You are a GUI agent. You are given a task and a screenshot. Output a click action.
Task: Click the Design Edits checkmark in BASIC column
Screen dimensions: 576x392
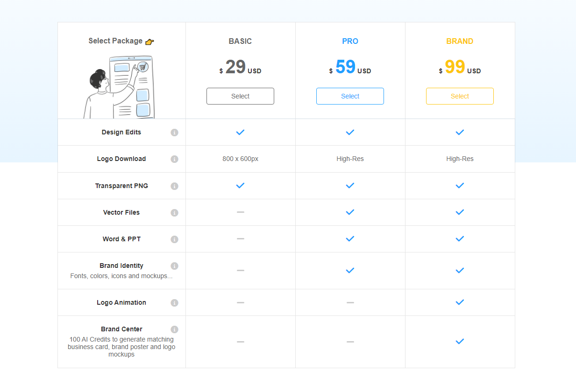(240, 133)
